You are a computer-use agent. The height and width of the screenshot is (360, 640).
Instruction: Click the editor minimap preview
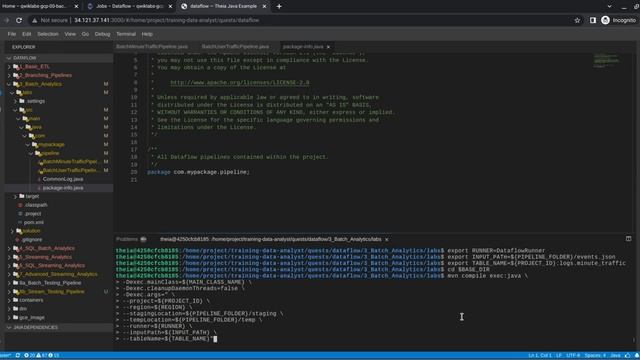pyautogui.click(x=606, y=60)
